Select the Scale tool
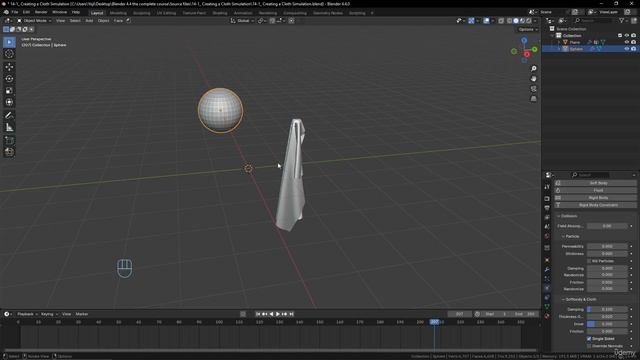The height and width of the screenshot is (360, 640). tap(9, 90)
